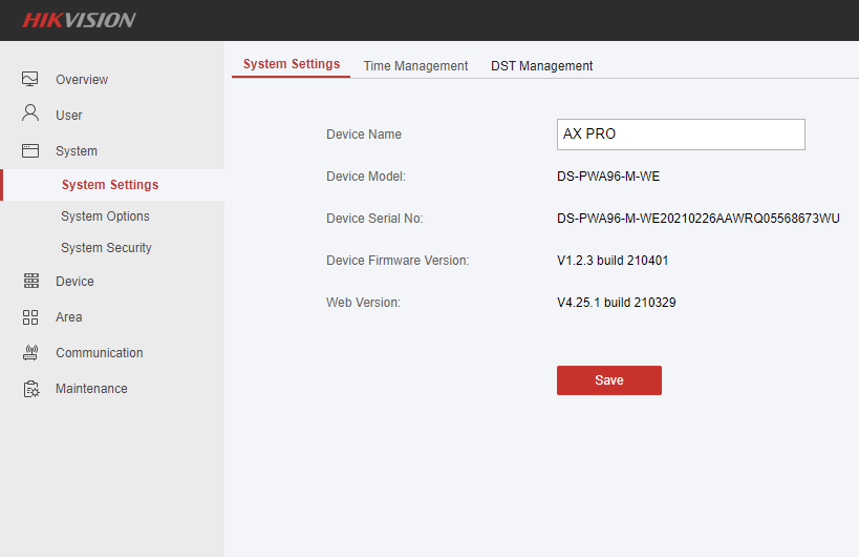The width and height of the screenshot is (860, 558).
Task: Click the Device grid icon
Action: (30, 281)
